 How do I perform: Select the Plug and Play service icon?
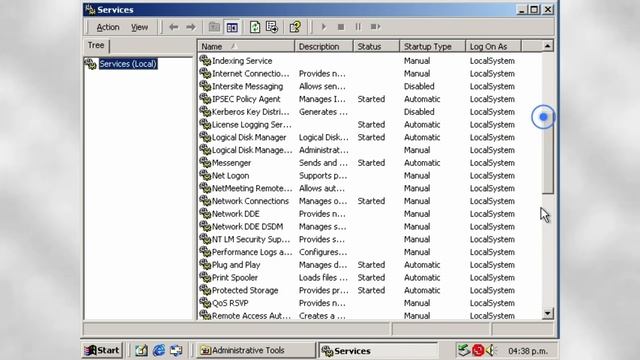[x=205, y=264]
